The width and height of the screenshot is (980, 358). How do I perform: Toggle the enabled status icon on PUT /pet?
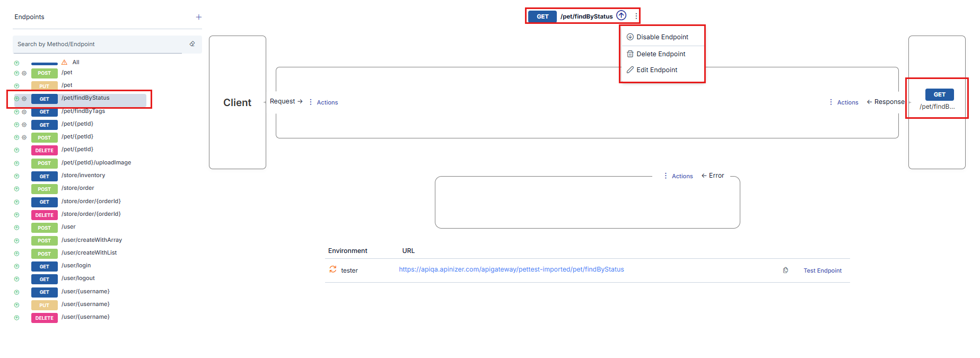(x=16, y=86)
